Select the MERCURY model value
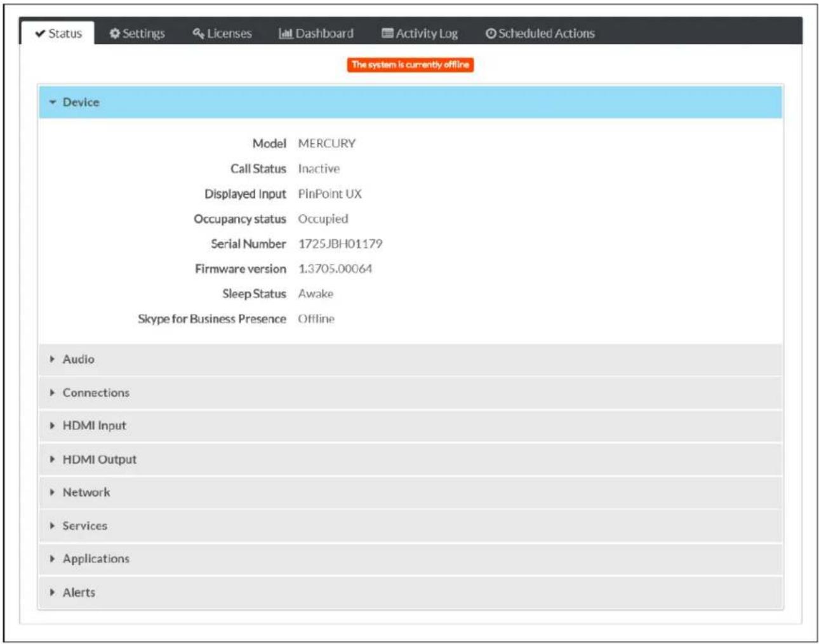 tap(327, 143)
